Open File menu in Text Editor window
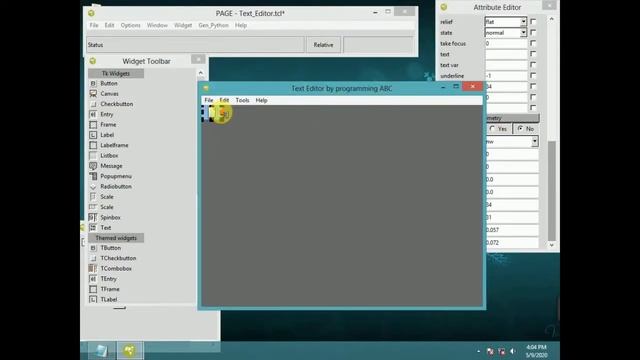This screenshot has height=360, width=640. (x=209, y=100)
